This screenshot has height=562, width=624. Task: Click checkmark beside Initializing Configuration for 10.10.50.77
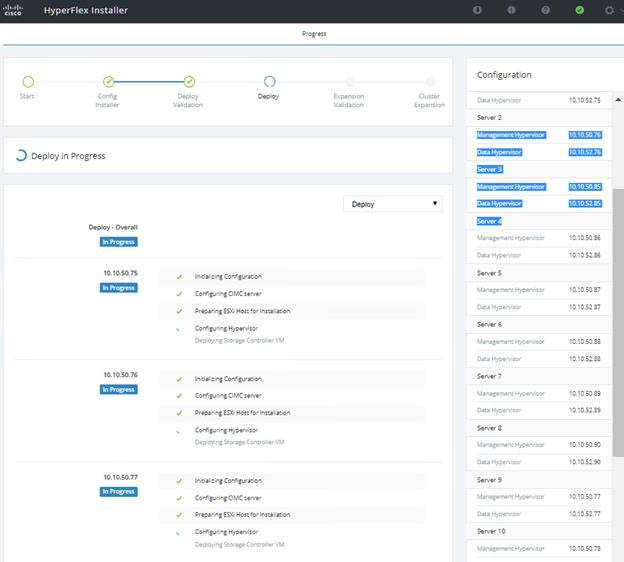pos(179,481)
